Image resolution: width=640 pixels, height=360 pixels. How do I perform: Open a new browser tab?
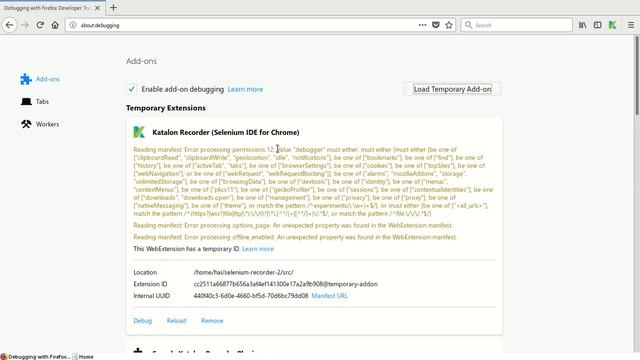click(113, 7)
